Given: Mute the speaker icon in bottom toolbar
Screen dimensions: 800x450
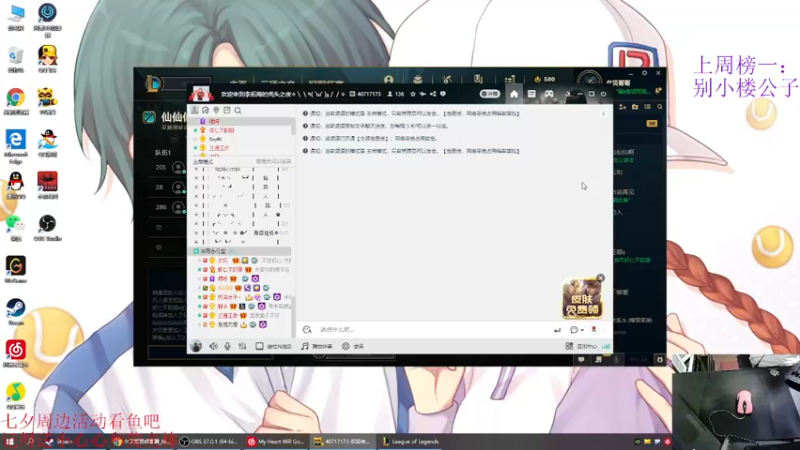Looking at the screenshot, I should [213, 346].
